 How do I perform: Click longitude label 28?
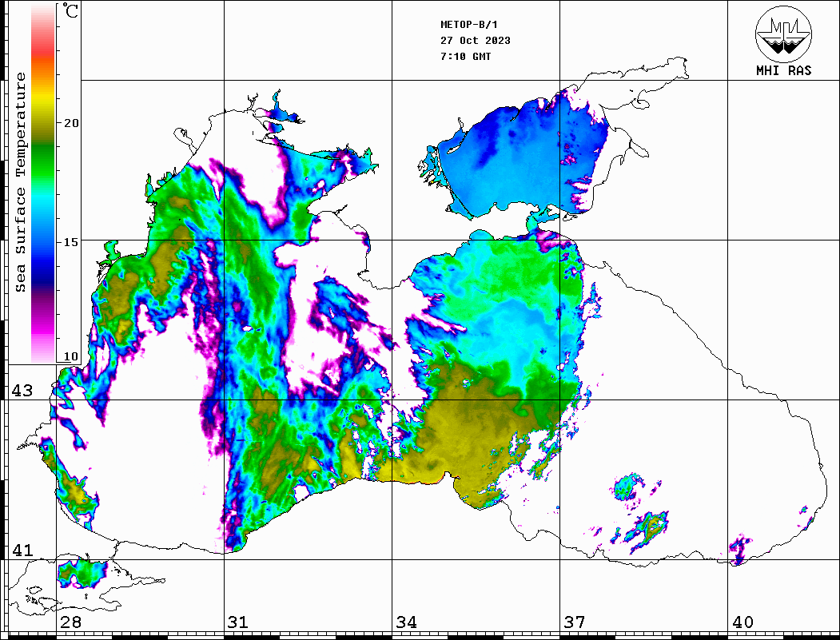tap(70, 622)
